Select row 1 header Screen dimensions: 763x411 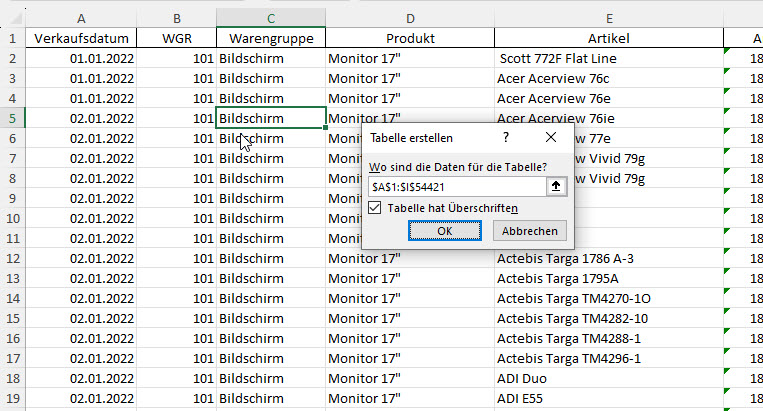click(x=12, y=38)
